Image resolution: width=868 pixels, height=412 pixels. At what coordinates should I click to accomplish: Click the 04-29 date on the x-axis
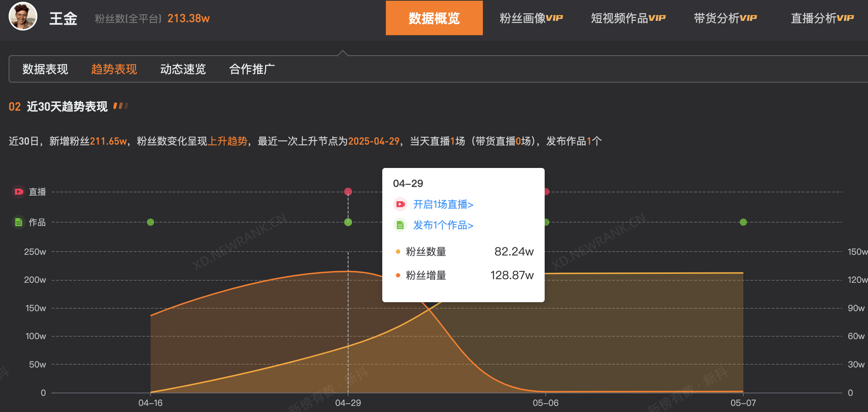pos(348,403)
